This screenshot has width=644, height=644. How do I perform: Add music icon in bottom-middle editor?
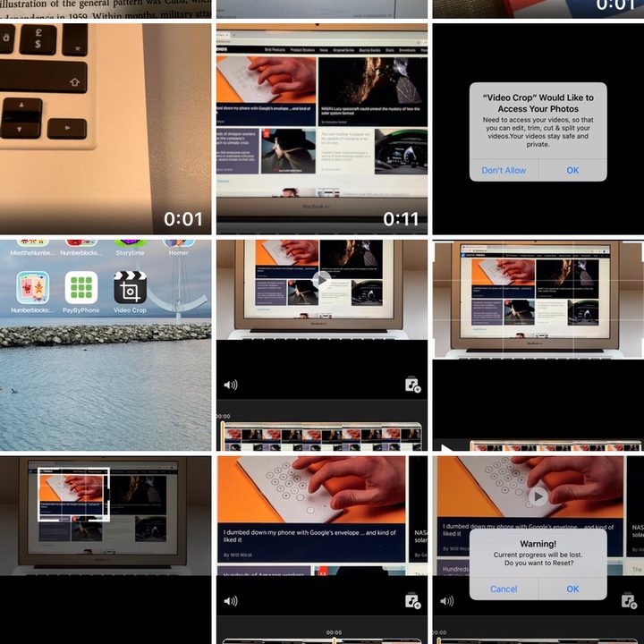412,601
